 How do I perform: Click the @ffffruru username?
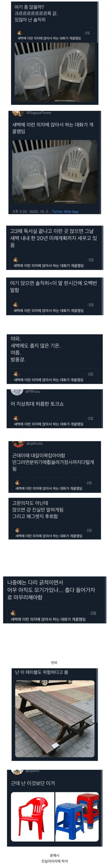click(33, 392)
